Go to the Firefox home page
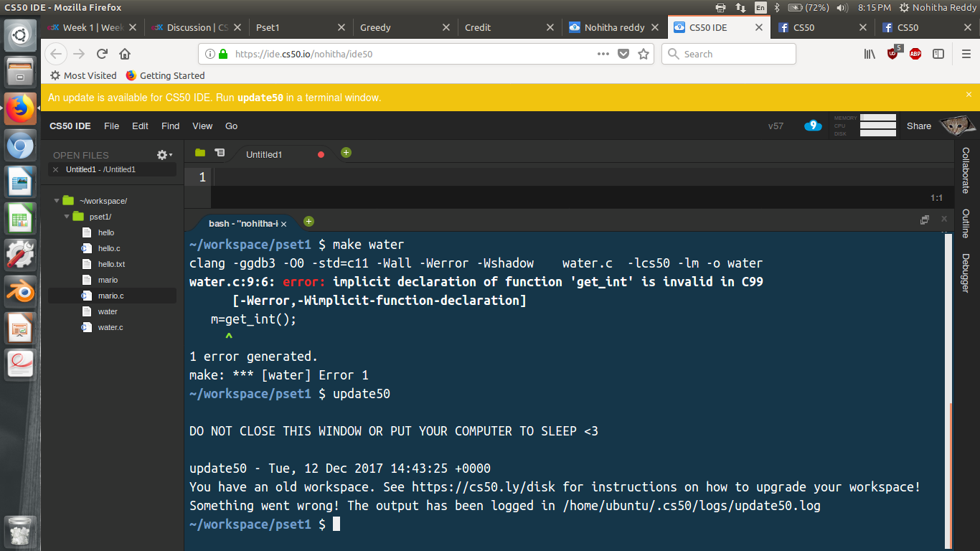The height and width of the screenshot is (551, 980). [x=125, y=54]
